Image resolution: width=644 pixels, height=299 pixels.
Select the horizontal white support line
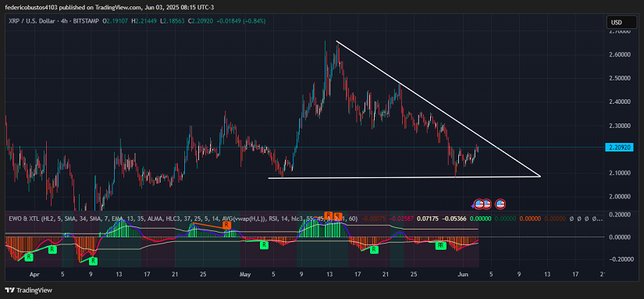tap(404, 177)
